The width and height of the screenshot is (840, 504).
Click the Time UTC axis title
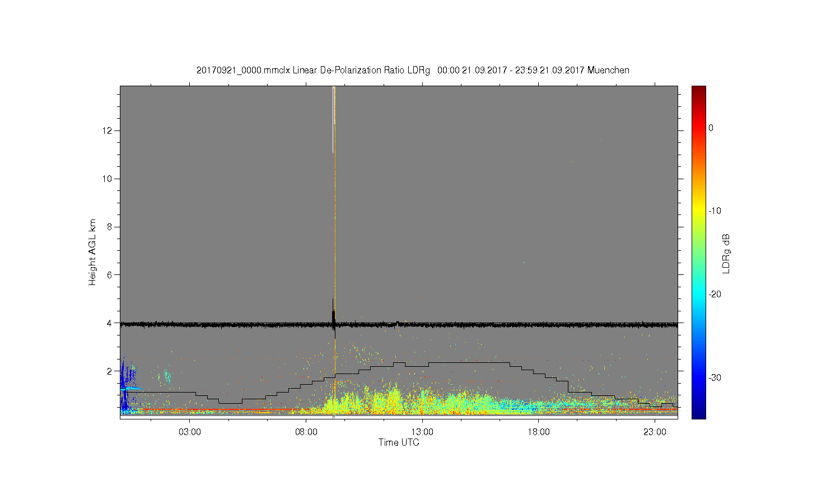pyautogui.click(x=399, y=442)
